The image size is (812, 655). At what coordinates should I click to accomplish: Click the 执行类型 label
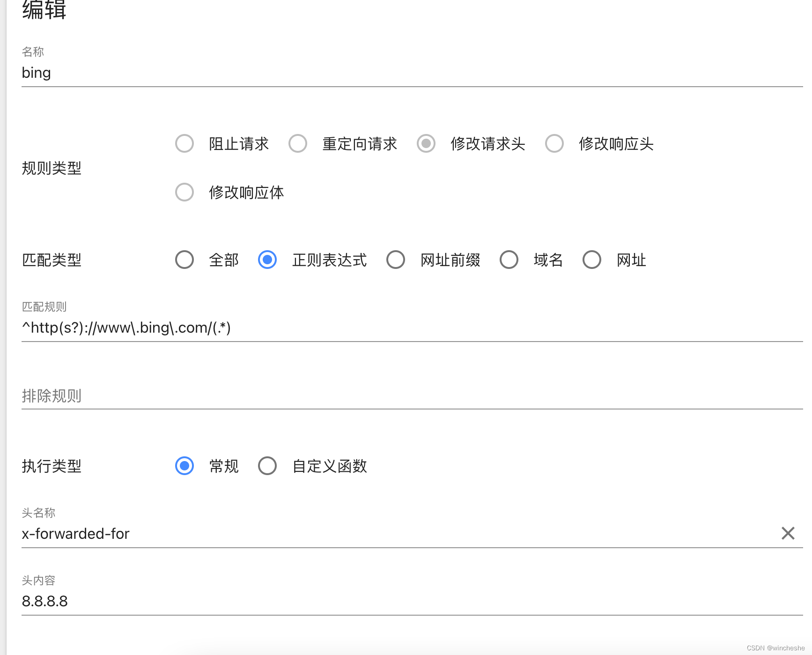pyautogui.click(x=52, y=466)
